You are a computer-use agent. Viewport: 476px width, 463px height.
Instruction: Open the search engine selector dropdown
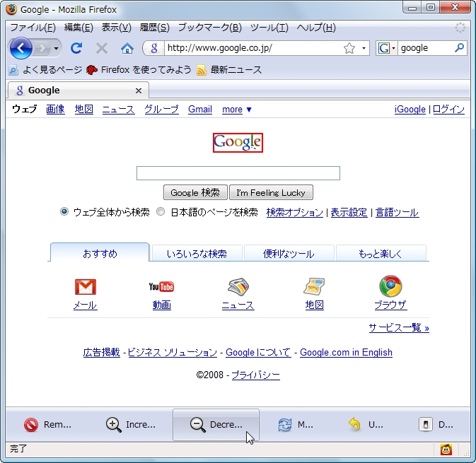click(x=386, y=48)
